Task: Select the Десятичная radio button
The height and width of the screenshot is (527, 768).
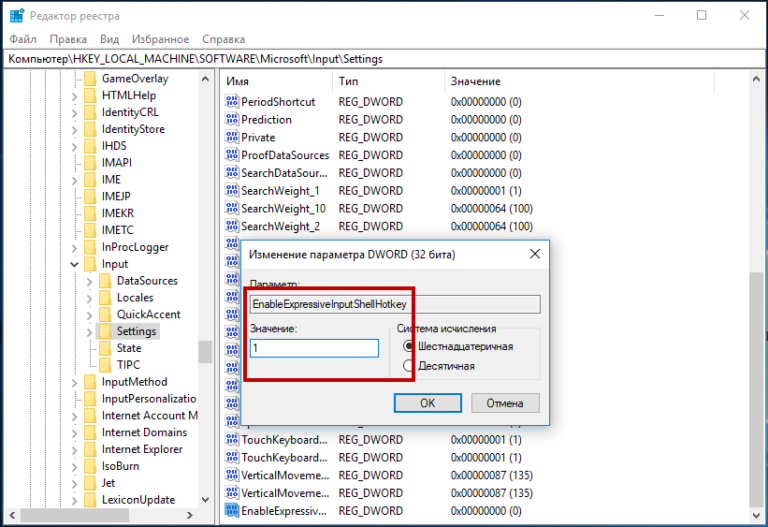Action: pos(408,366)
